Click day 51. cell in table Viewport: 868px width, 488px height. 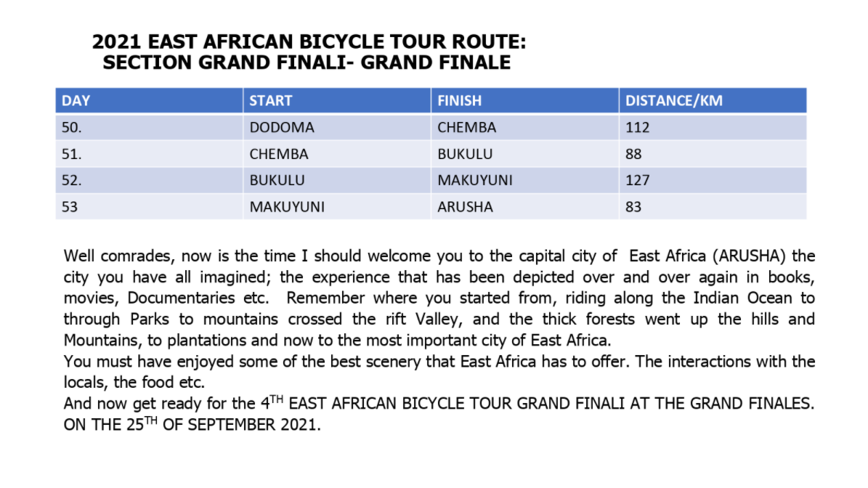tap(72, 154)
